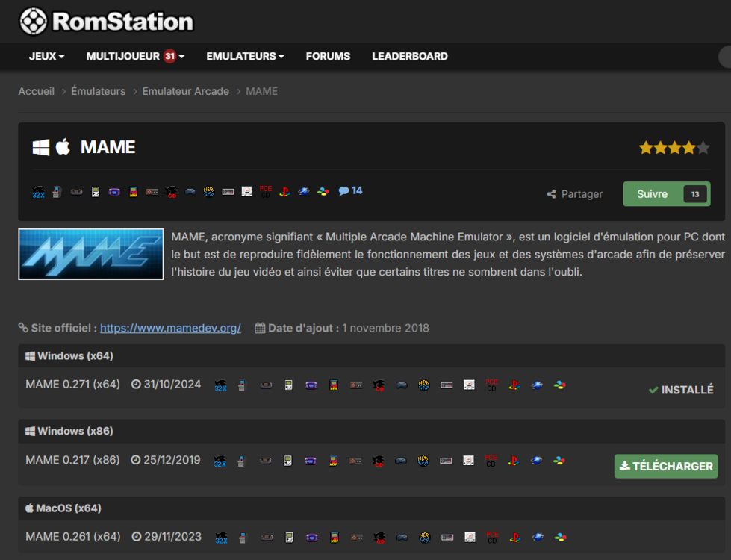Click the PlayStation icon in MAME 0.271 row
The width and height of the screenshot is (731, 560).
[514, 385]
